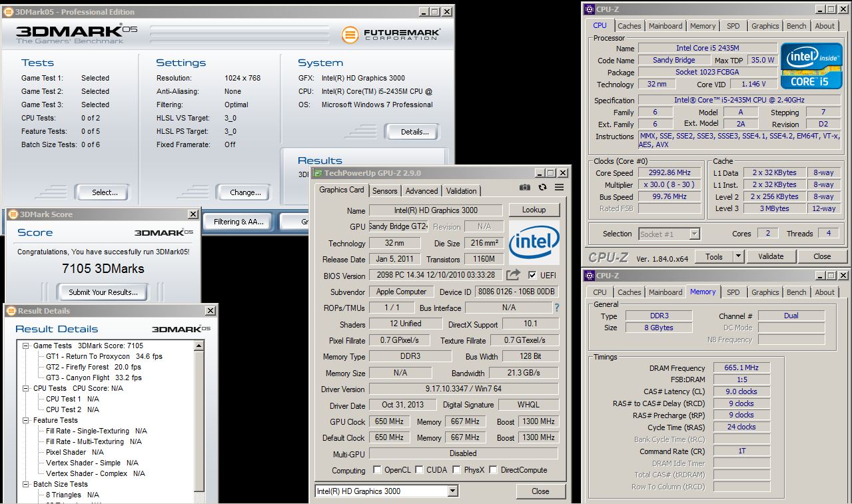The width and height of the screenshot is (852, 504).
Task: Select GT2 - Firefly Forest row
Action: (x=93, y=367)
